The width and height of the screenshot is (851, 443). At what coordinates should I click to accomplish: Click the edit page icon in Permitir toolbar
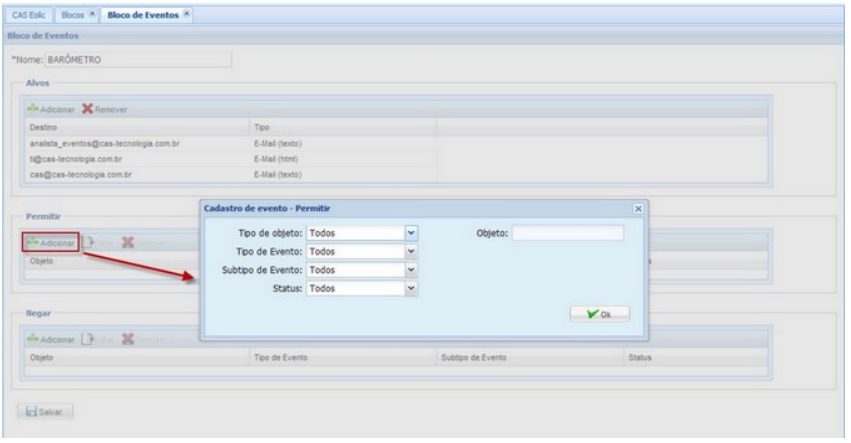coord(92,242)
